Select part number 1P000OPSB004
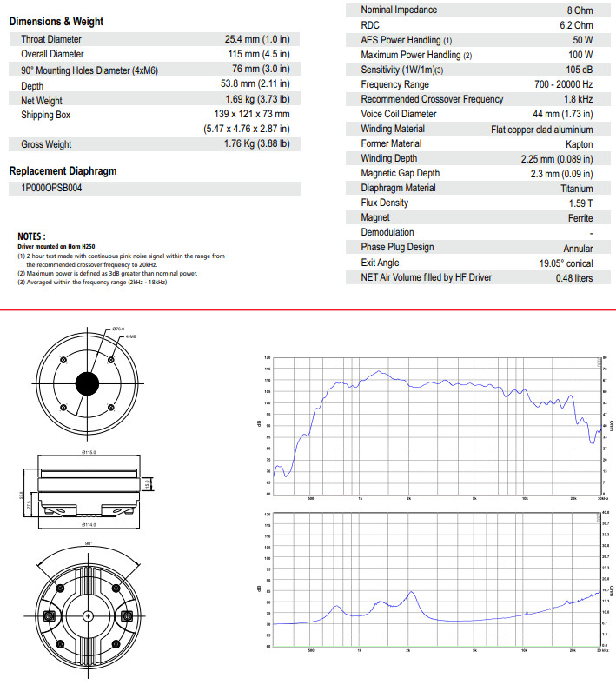This screenshot has height=685, width=616. tap(51, 188)
